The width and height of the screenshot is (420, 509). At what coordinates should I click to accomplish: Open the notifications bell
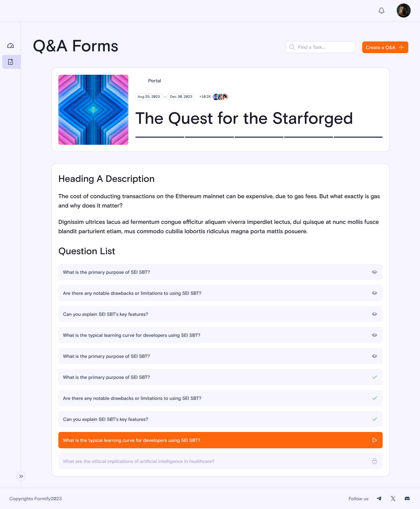coord(381,11)
